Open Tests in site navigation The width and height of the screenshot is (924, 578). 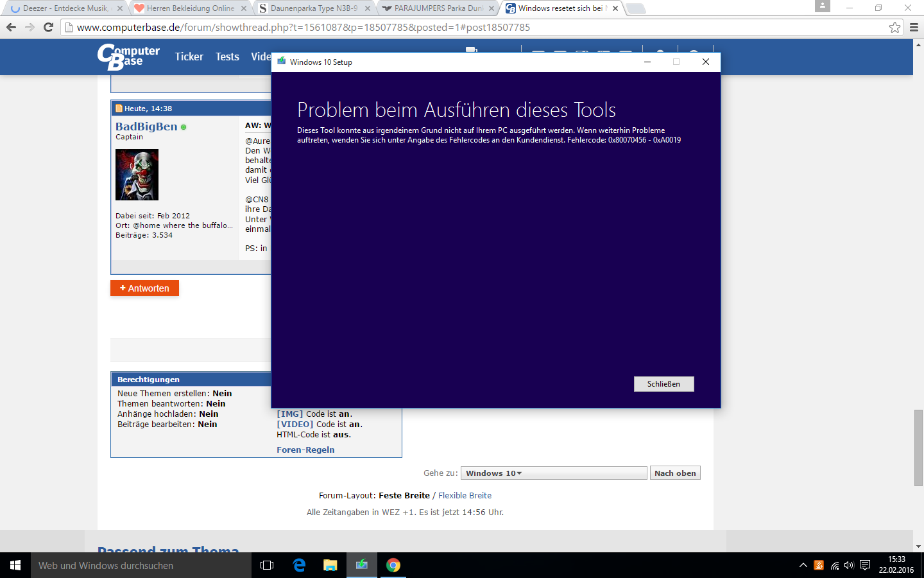click(227, 57)
